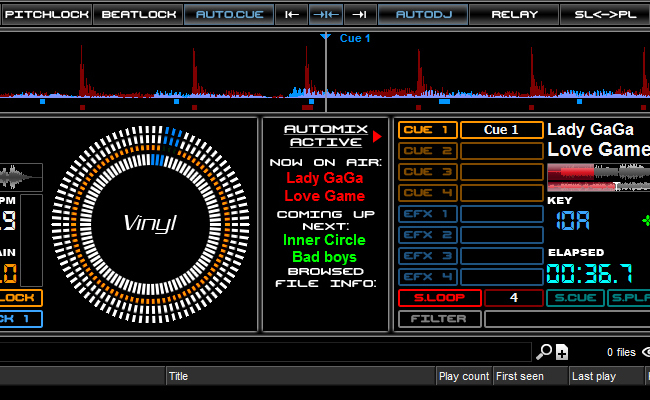
Task: Click the song overview waveform
Action: pos(599,177)
